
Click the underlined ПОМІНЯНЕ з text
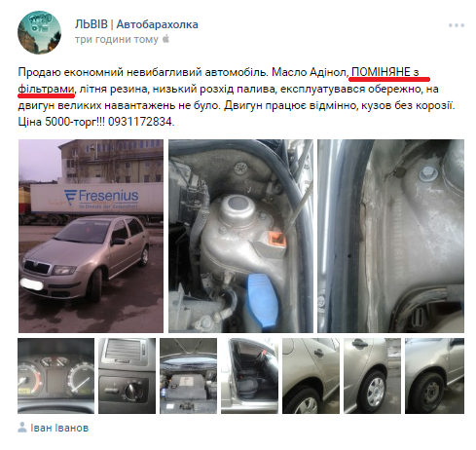click(x=384, y=72)
